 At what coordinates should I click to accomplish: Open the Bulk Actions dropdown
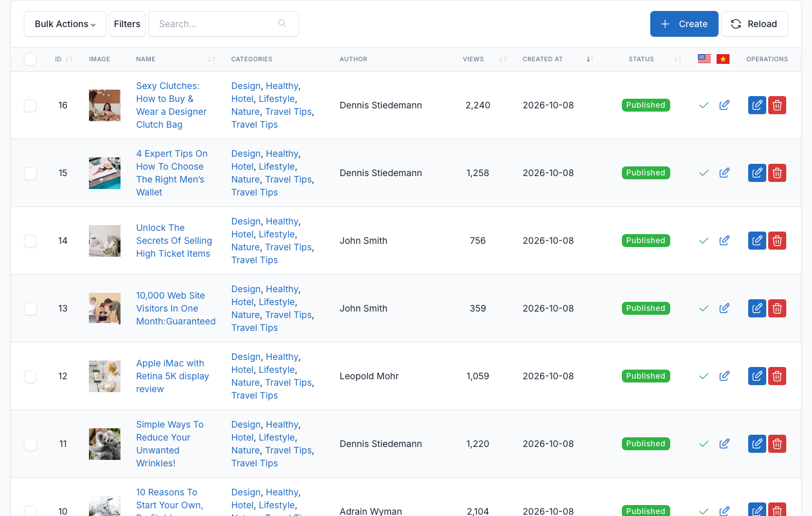point(65,24)
